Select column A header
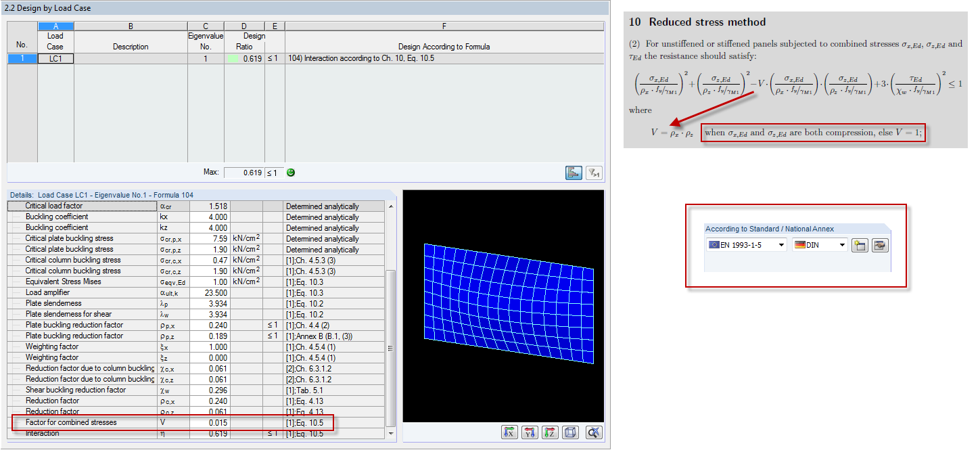 click(55, 26)
